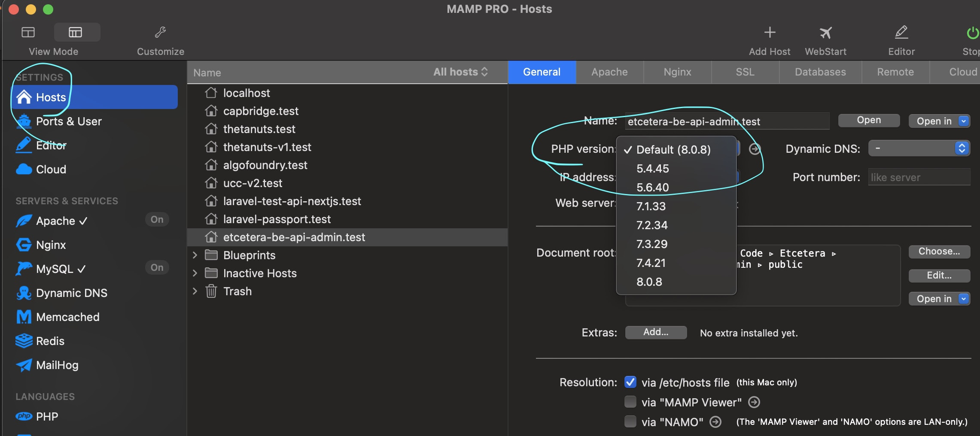Select the laravel-passport.test host
This screenshot has height=436, width=980.
pyautogui.click(x=277, y=219)
